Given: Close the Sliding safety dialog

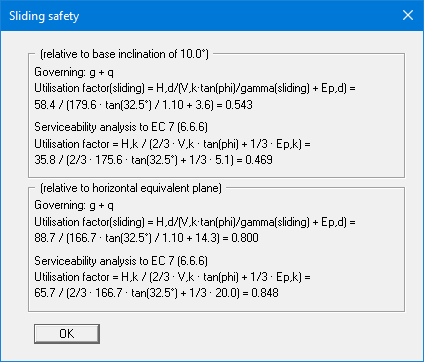Looking at the screenshot, I should click(x=408, y=15).
